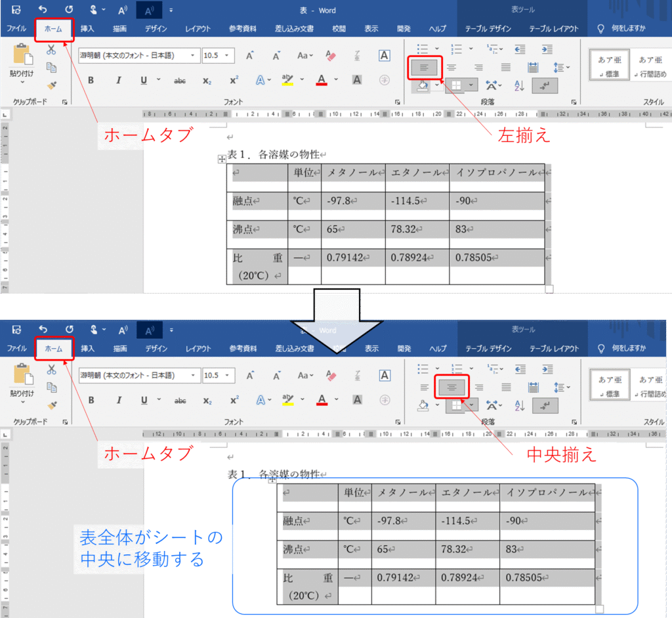Open the font size 10.5 dropdown in lower ribbon
This screenshot has width=672, height=618.
coord(232,376)
